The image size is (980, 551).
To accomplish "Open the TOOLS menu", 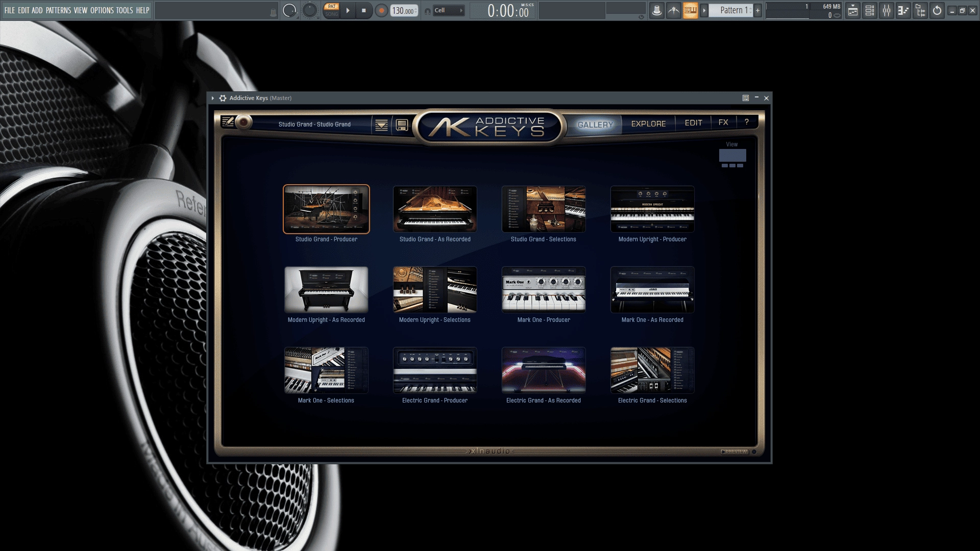I will pyautogui.click(x=125, y=10).
